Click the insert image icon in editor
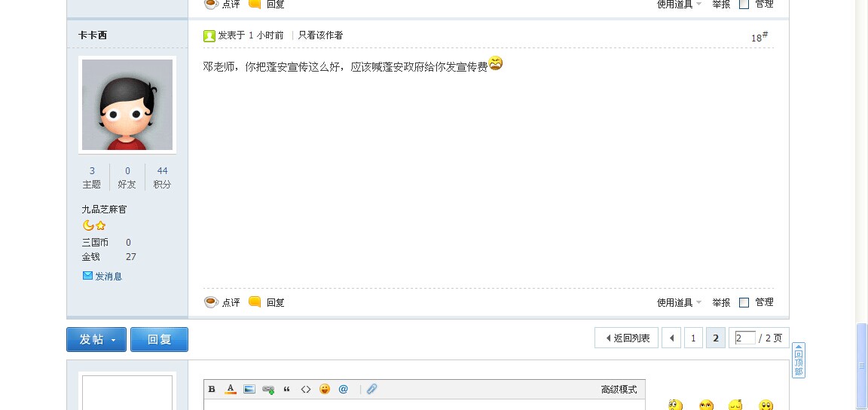The height and width of the screenshot is (410, 868). tap(249, 389)
